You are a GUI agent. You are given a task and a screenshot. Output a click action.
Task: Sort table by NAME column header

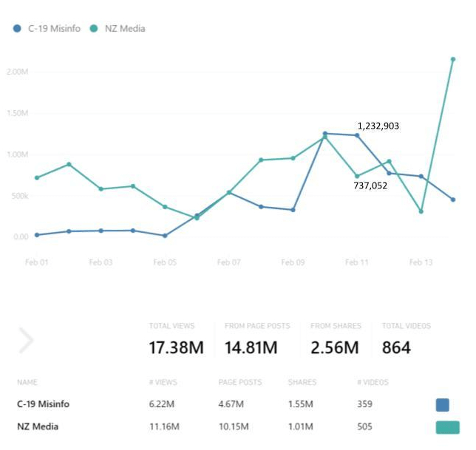27,383
